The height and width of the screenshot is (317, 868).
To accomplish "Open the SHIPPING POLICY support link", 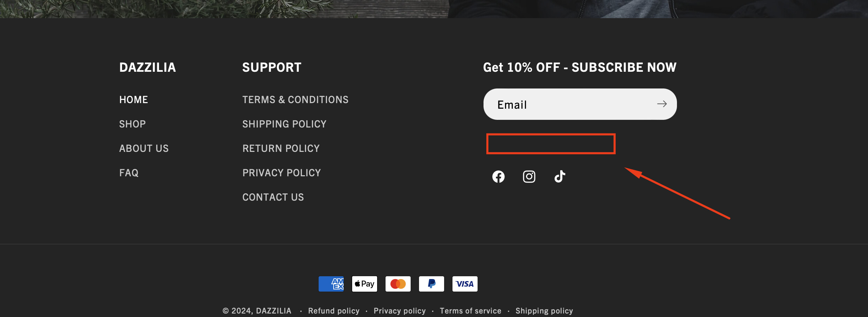I will click(284, 124).
